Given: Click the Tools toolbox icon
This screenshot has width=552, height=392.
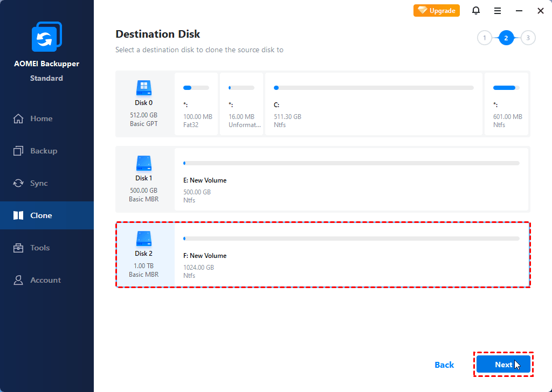Looking at the screenshot, I should coord(19,248).
